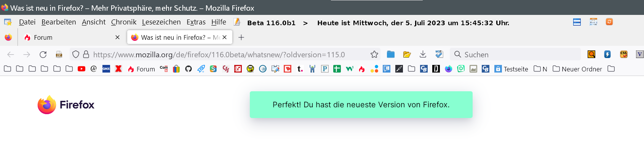Screen dimensions: 644x160
Task: Click the GMX bookmark icon
Action: tap(106, 69)
